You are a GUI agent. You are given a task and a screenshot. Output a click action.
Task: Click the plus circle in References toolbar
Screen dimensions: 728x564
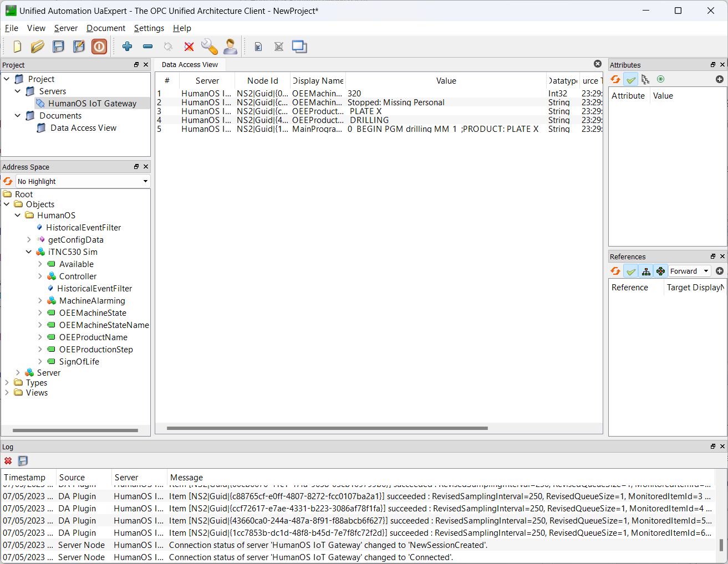(x=720, y=271)
